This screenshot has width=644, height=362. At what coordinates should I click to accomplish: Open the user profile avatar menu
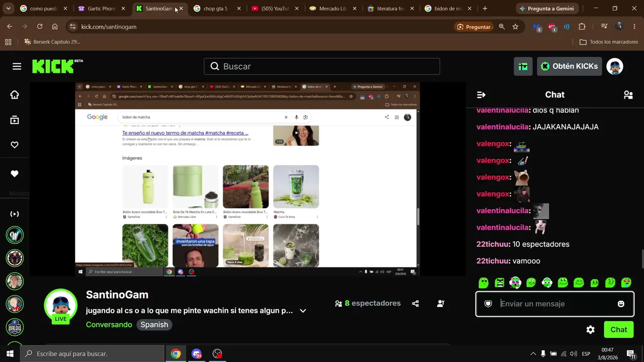[615, 66]
